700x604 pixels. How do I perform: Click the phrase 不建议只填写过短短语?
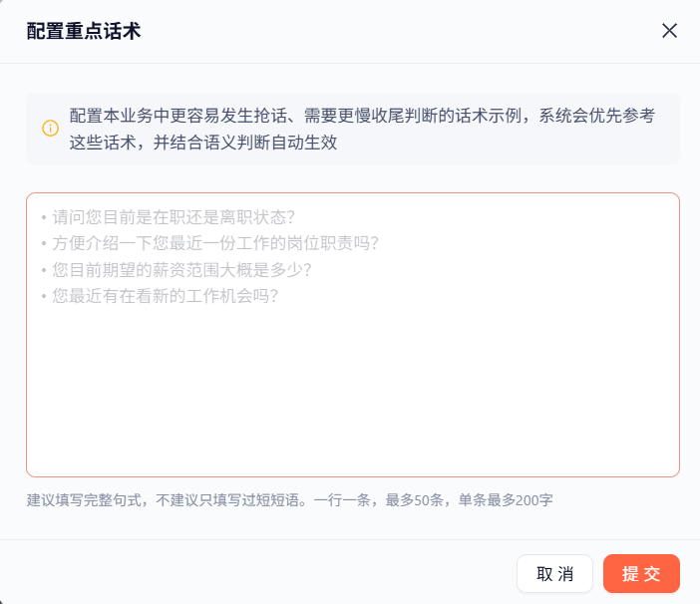tap(227, 500)
